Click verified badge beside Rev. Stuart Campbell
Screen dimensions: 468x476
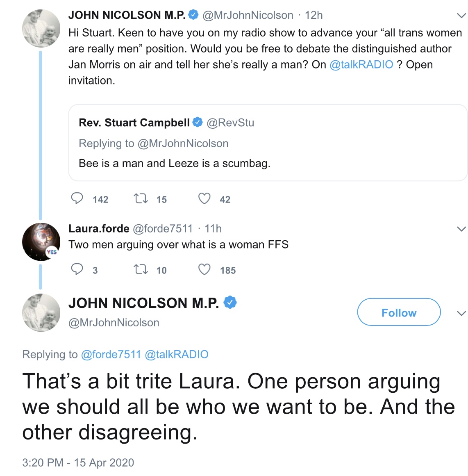tap(198, 122)
